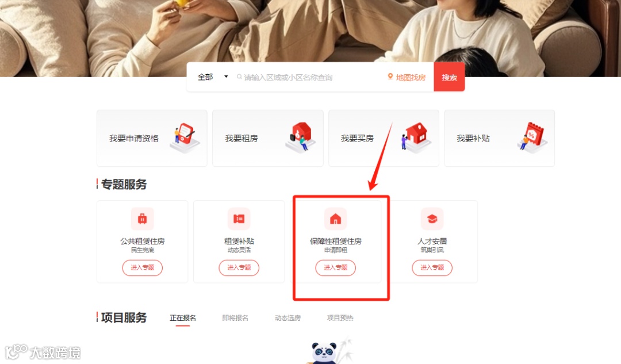Click the dropdown arrow next to 全部
621x364 pixels.
coord(226,77)
